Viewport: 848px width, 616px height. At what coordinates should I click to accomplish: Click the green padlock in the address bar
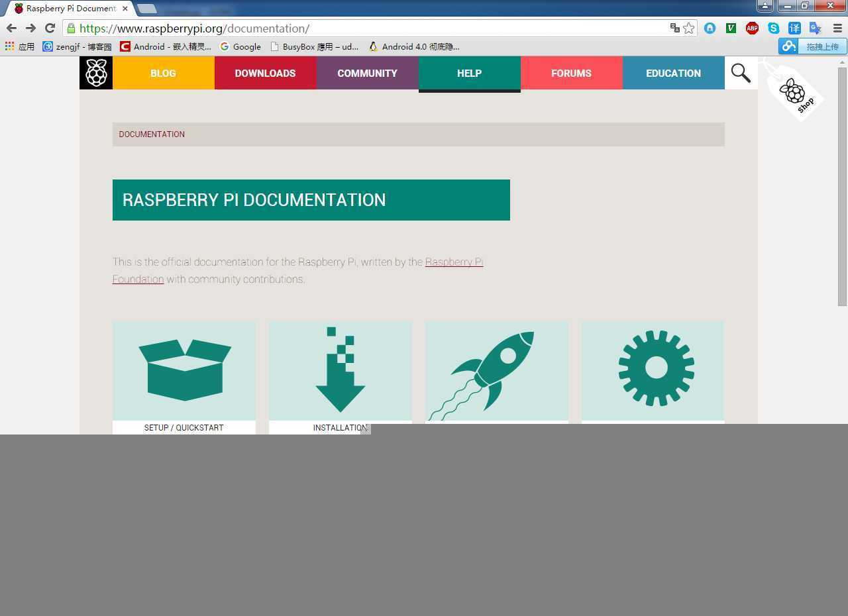pyautogui.click(x=71, y=28)
